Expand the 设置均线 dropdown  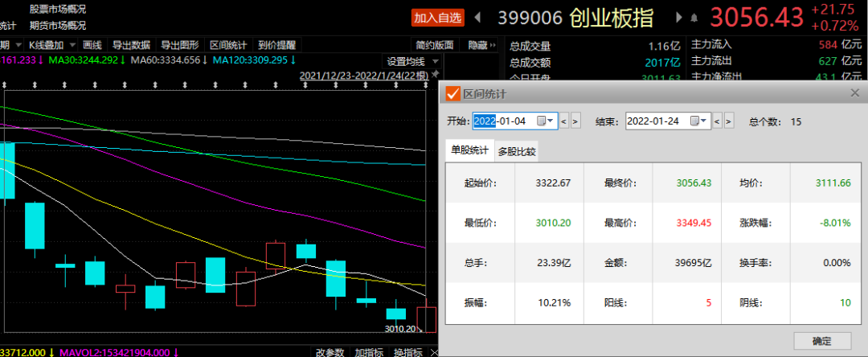click(435, 61)
